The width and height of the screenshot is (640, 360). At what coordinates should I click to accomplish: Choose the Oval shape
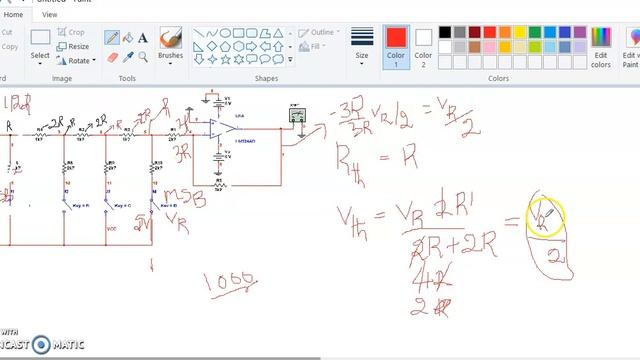pos(225,33)
